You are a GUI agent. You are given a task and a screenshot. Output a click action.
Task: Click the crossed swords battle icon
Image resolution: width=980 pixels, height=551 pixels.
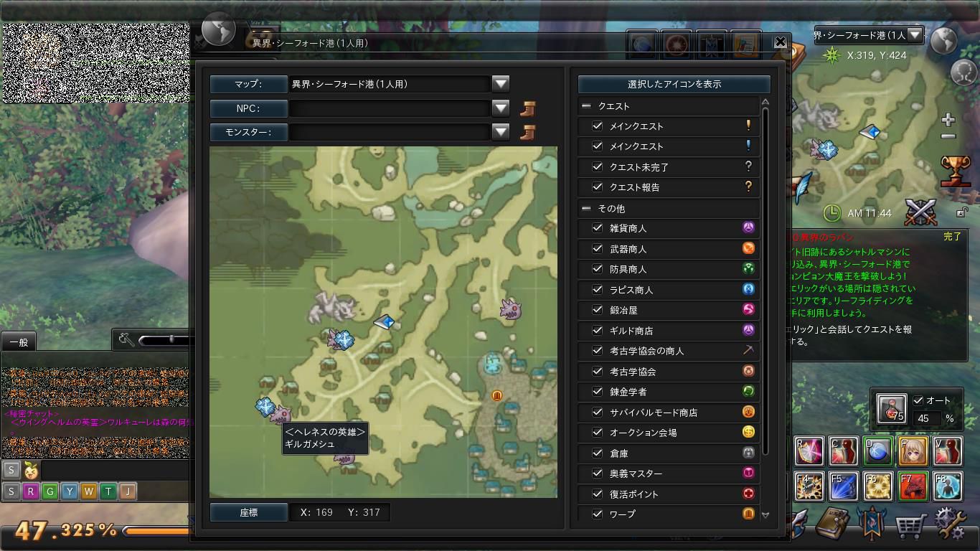921,211
